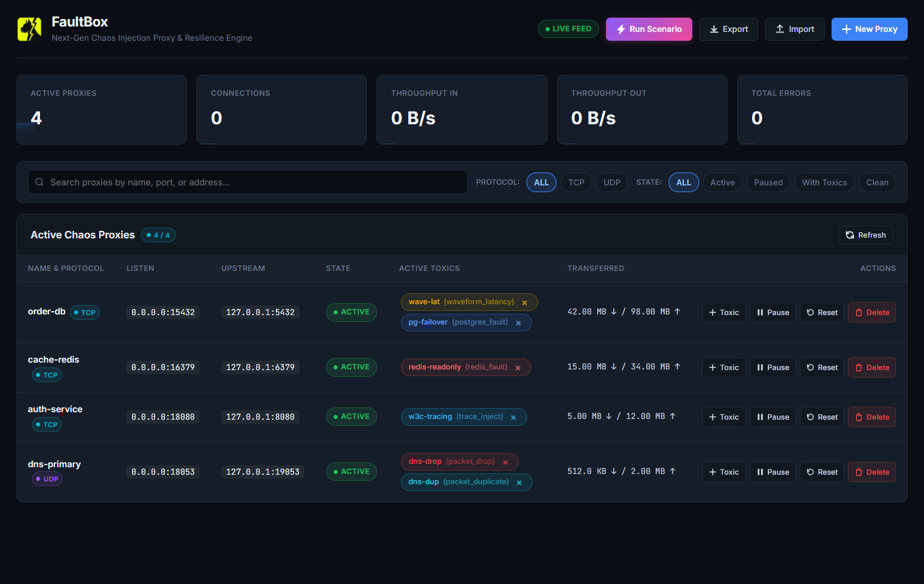
Task: Delete the auth-service proxy
Action: [x=872, y=417]
